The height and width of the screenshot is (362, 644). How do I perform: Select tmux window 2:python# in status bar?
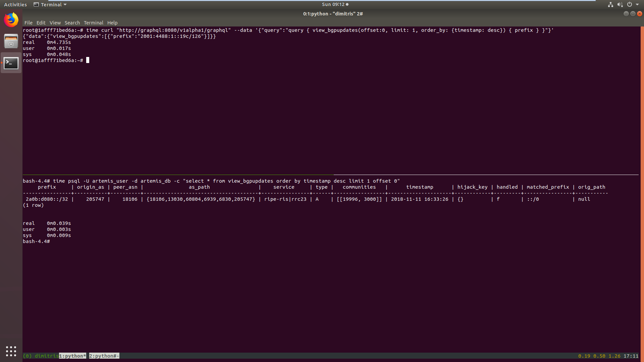tap(104, 356)
